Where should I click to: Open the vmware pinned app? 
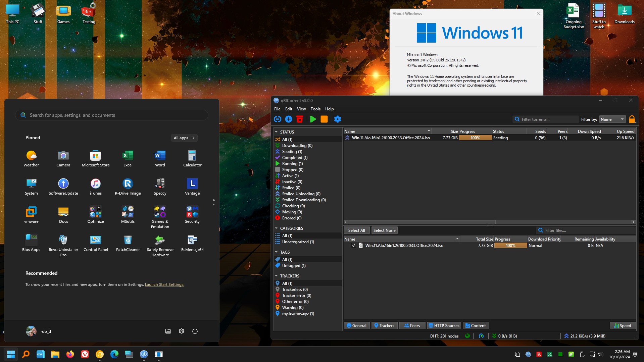tap(31, 215)
